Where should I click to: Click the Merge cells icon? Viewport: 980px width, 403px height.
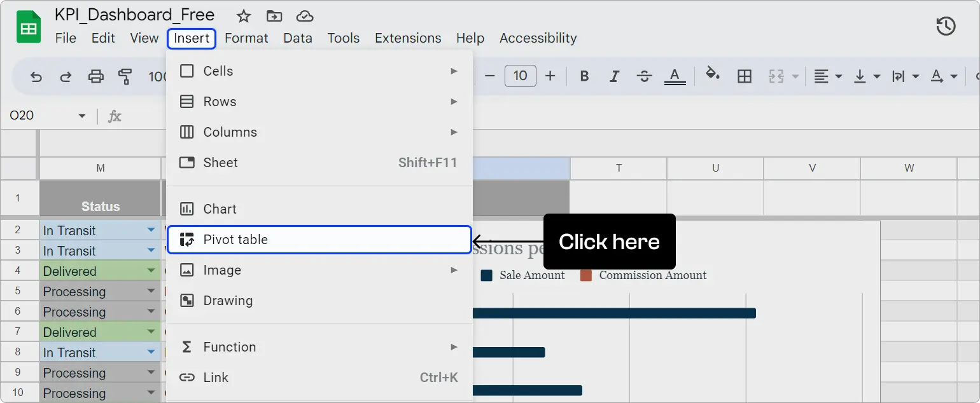778,76
